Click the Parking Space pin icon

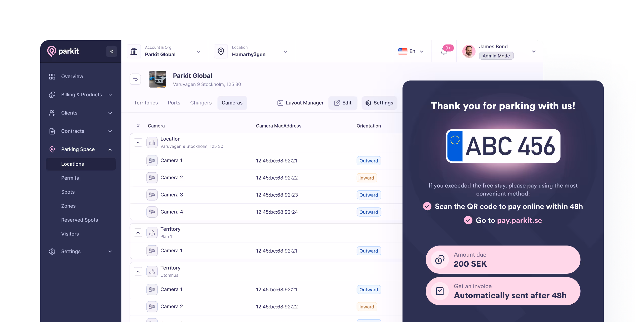pos(52,149)
